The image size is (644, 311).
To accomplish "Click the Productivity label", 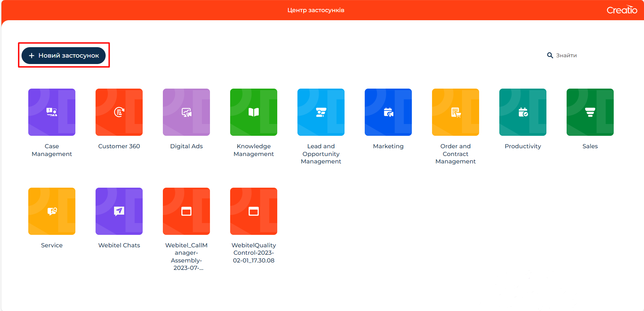I will tap(523, 146).
